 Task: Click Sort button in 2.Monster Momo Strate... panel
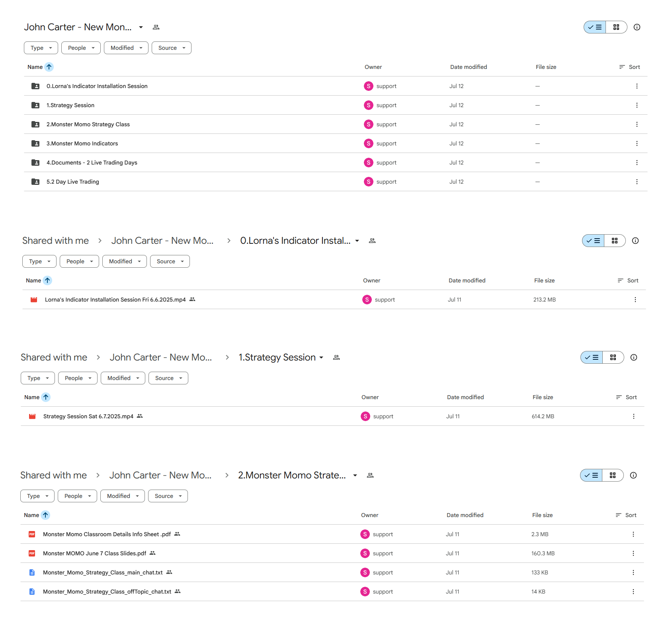point(626,515)
